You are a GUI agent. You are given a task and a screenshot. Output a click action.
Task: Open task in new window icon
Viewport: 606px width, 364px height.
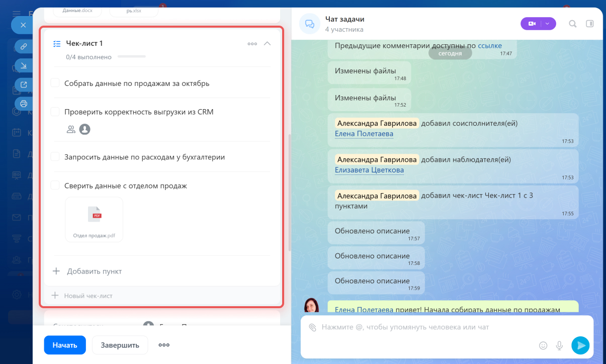23,84
